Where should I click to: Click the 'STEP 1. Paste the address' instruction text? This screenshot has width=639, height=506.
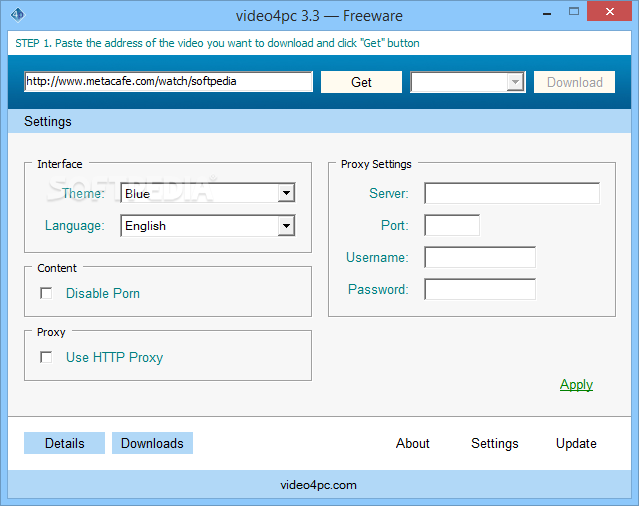(217, 43)
